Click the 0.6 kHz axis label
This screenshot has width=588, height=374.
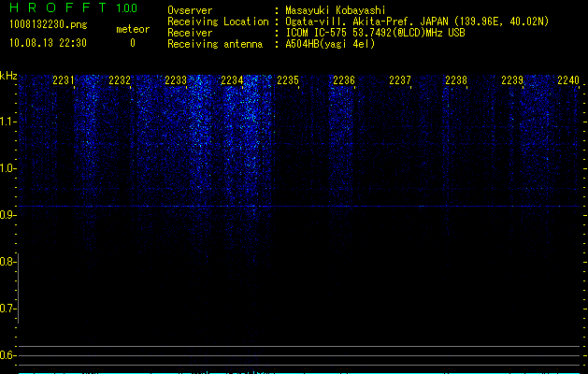pos(7,355)
